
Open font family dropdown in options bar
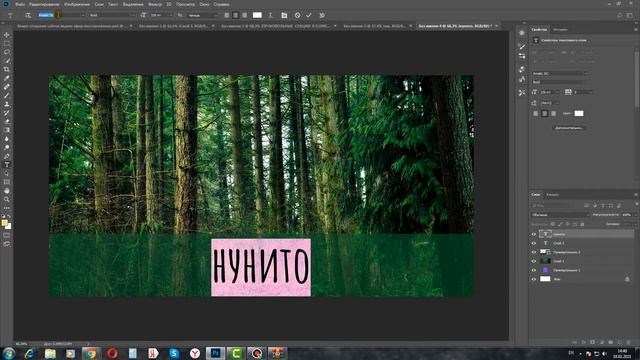tap(83, 15)
